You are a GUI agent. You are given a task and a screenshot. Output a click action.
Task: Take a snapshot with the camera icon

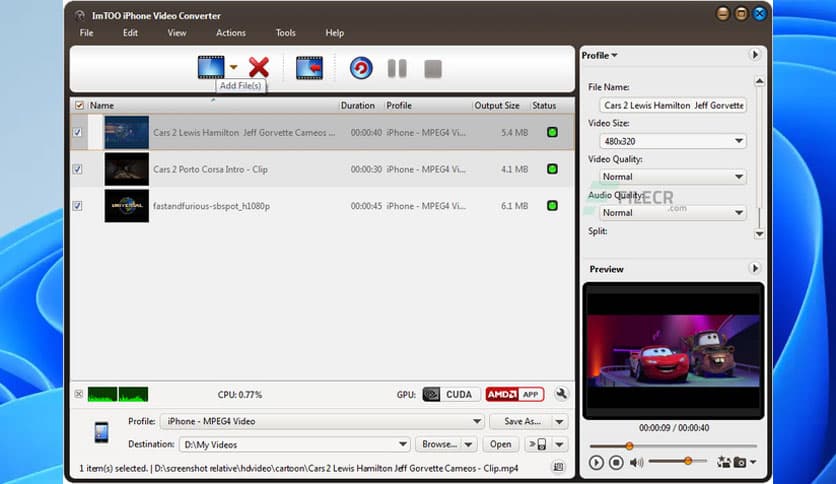740,462
